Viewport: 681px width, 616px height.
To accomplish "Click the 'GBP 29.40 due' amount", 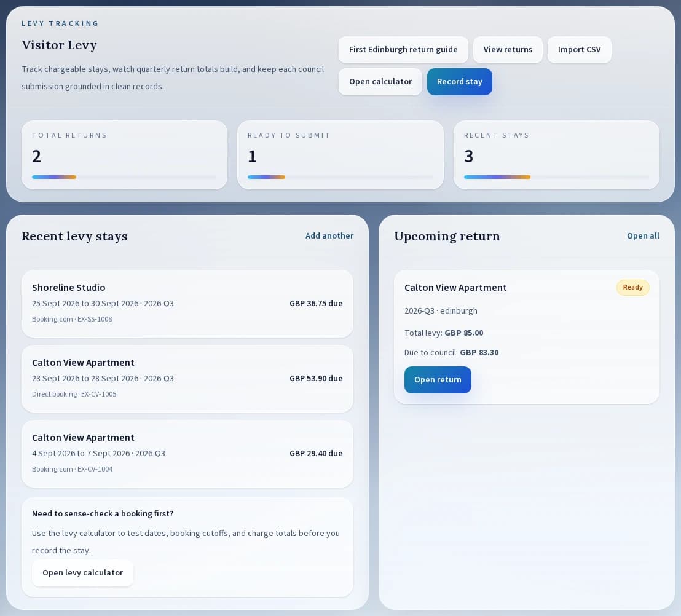I will pyautogui.click(x=316, y=454).
